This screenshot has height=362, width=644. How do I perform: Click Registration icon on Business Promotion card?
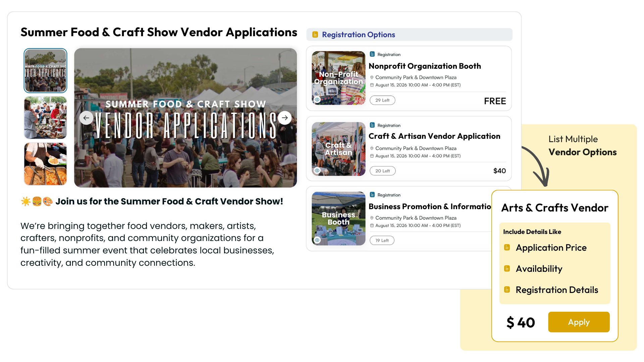372,195
